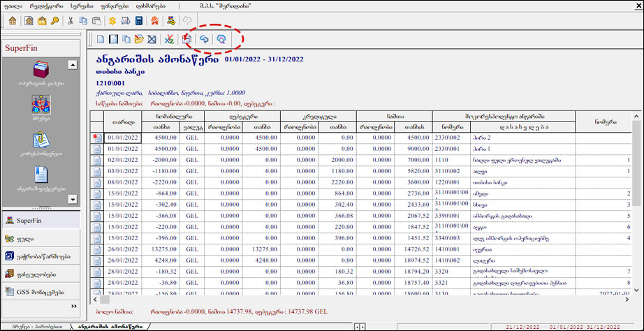Open the ბრუნვა D/K turnover icon in sidebar
Viewport: 644px width, 331px height.
pos(41,105)
